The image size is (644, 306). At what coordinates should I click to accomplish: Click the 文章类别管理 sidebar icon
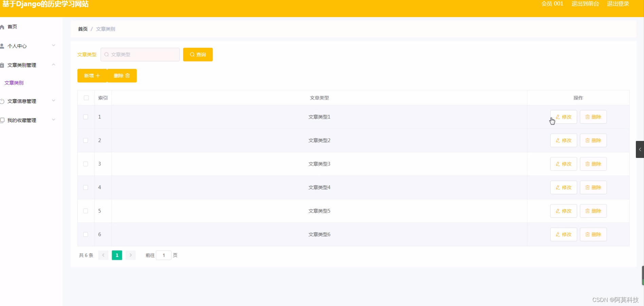click(2, 65)
